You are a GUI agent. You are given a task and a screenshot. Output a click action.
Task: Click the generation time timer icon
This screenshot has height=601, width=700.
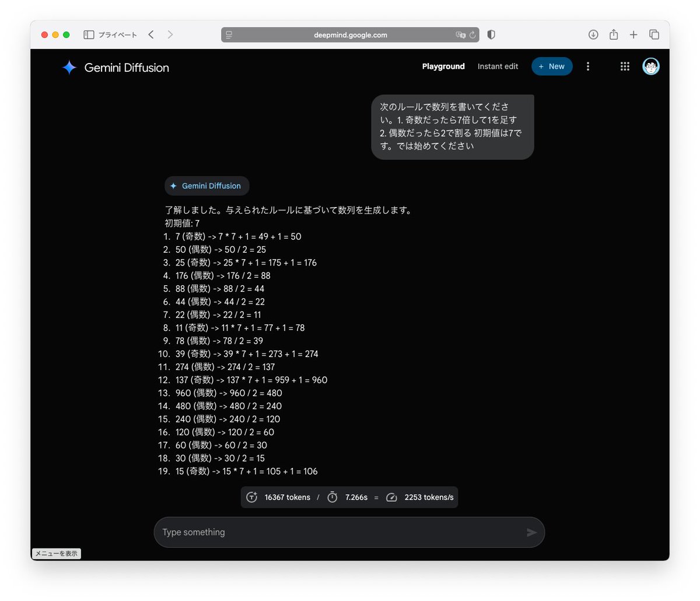(x=332, y=497)
